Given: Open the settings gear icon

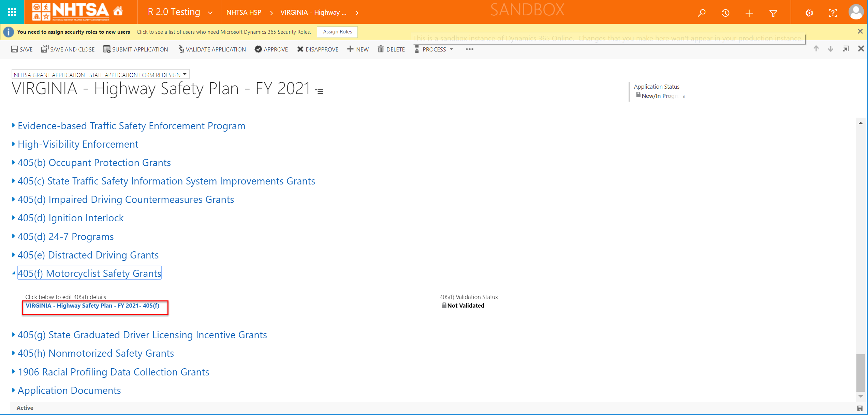Looking at the screenshot, I should (x=809, y=13).
